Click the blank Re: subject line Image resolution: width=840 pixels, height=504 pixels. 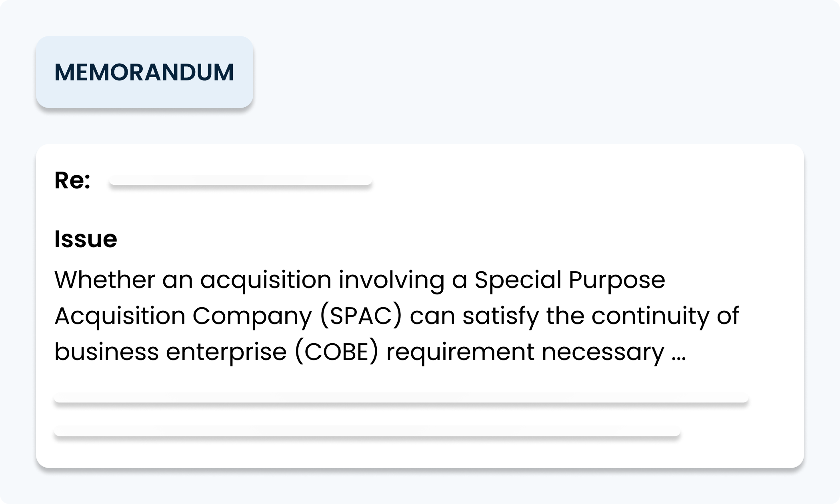click(x=240, y=181)
